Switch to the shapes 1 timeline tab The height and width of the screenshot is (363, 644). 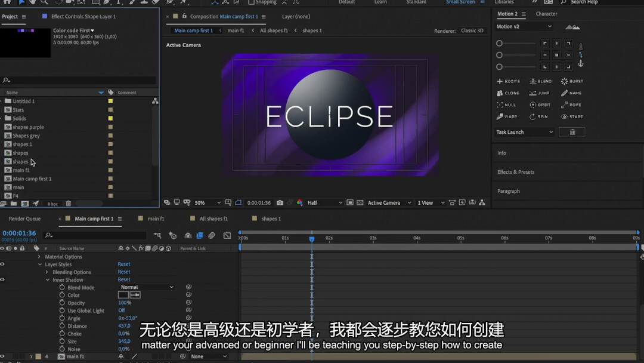pos(271,219)
